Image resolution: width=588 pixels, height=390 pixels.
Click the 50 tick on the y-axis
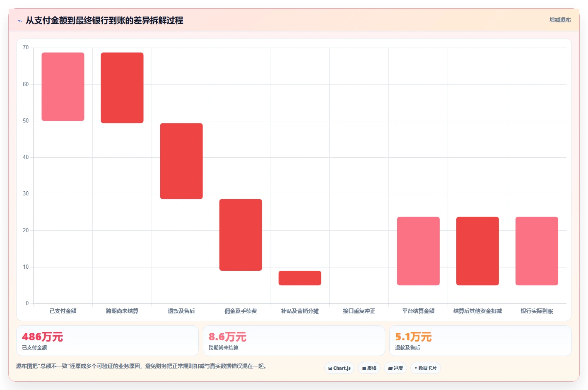coord(26,121)
